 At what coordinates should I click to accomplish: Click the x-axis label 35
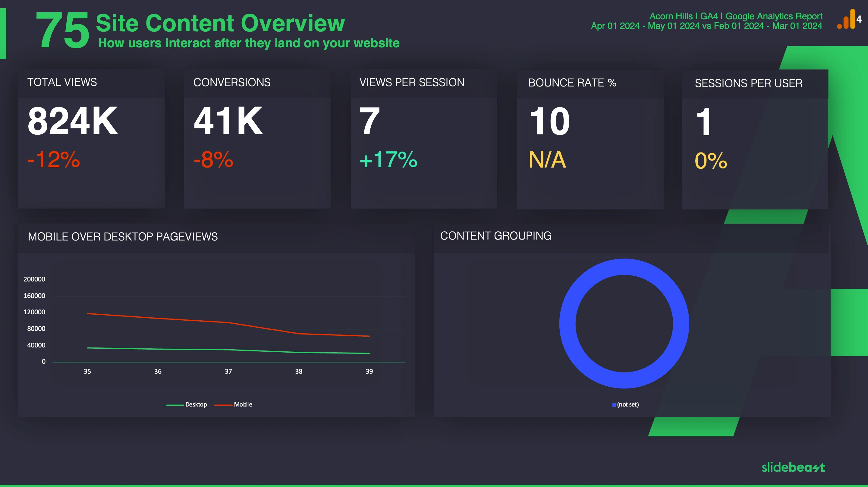87,371
